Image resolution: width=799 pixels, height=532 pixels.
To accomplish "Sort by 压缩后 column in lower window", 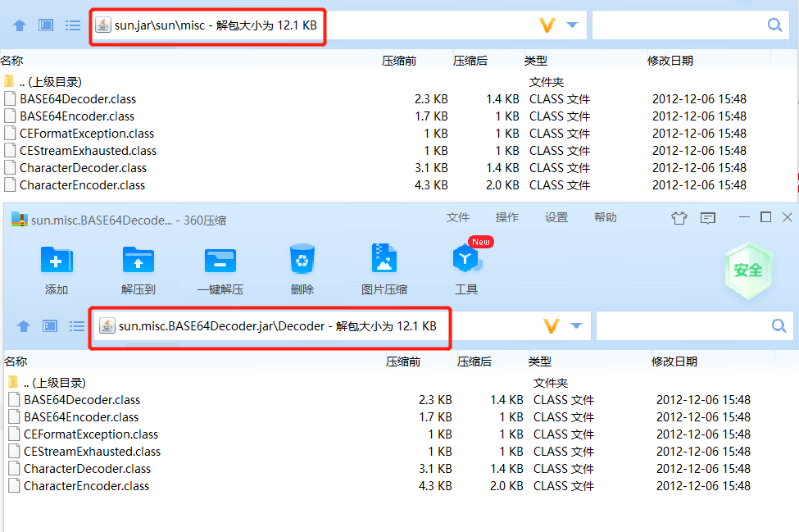I will [474, 361].
